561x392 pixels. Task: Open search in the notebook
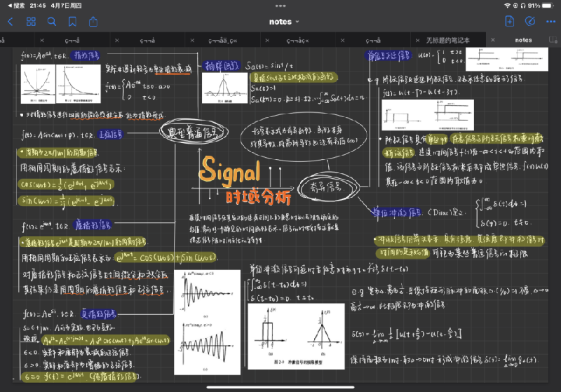(x=52, y=22)
